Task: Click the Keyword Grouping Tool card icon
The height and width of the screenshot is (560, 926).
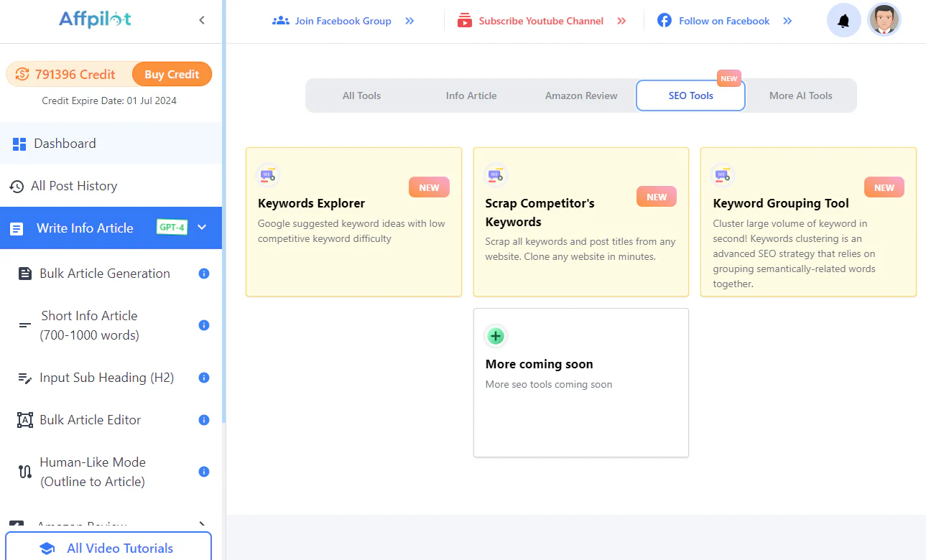Action: point(723,175)
